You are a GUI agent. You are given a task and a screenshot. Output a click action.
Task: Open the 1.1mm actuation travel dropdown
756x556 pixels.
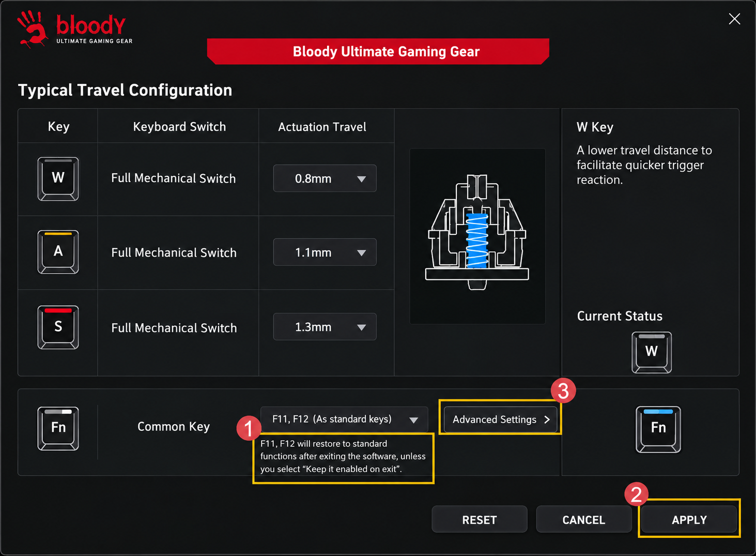coord(325,252)
